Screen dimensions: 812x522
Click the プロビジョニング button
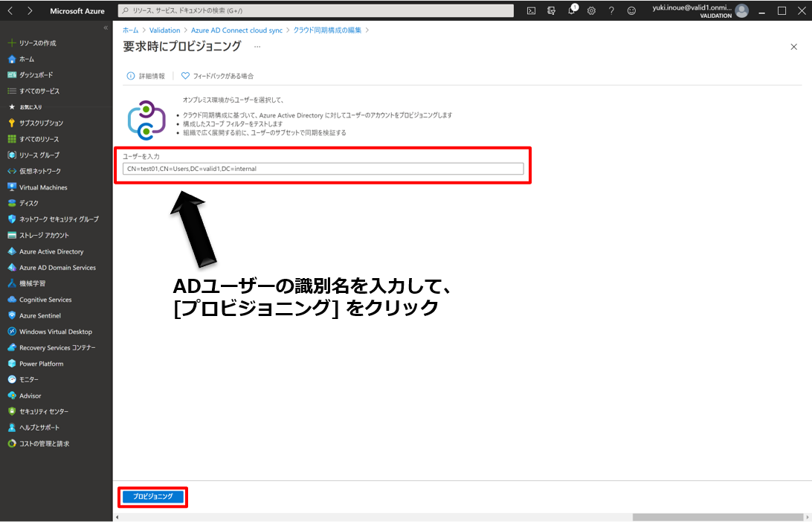pos(153,497)
